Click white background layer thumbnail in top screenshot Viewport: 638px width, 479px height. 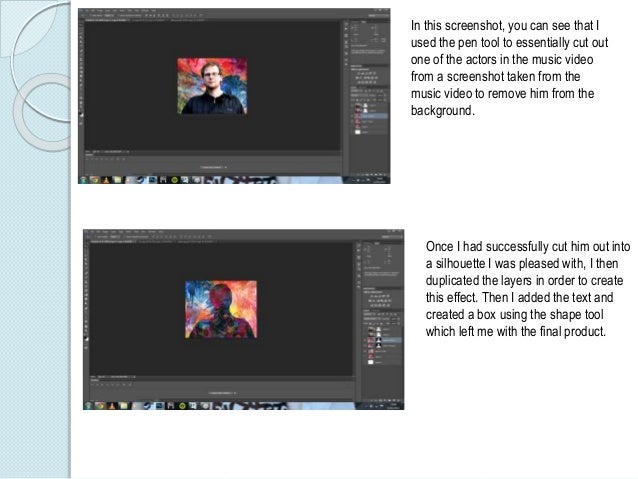tap(358, 132)
